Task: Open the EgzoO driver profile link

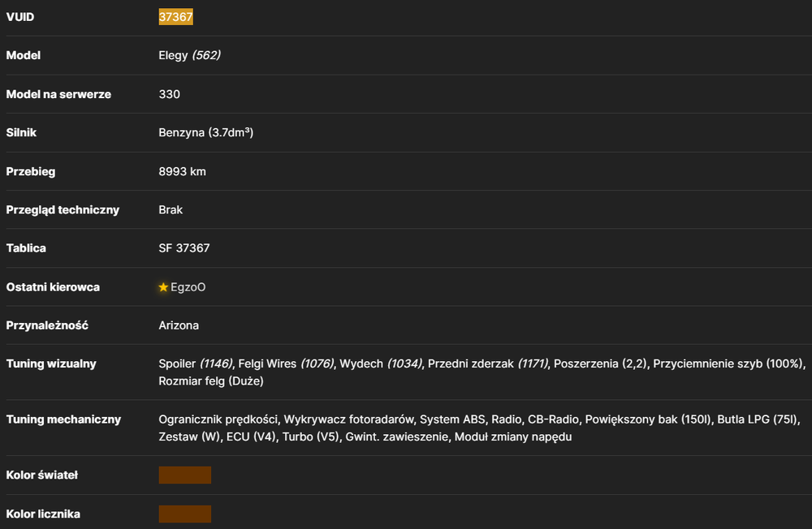Action: tap(188, 287)
